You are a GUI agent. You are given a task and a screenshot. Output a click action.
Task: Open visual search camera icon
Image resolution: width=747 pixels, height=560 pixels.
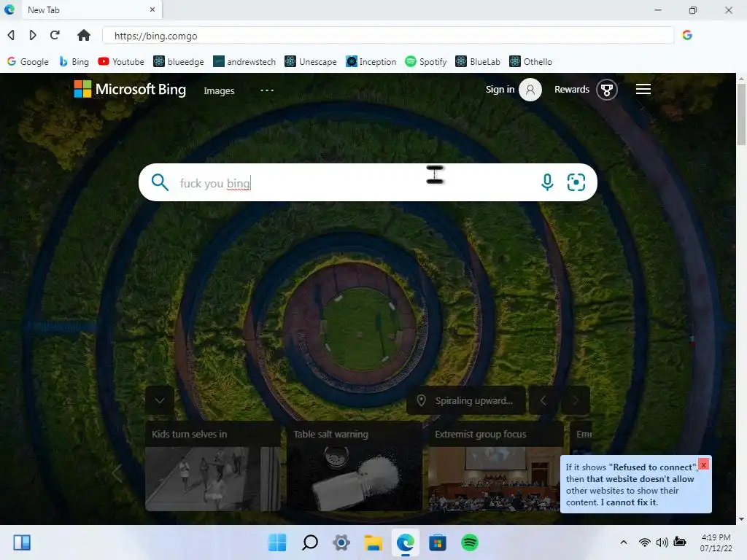point(576,182)
